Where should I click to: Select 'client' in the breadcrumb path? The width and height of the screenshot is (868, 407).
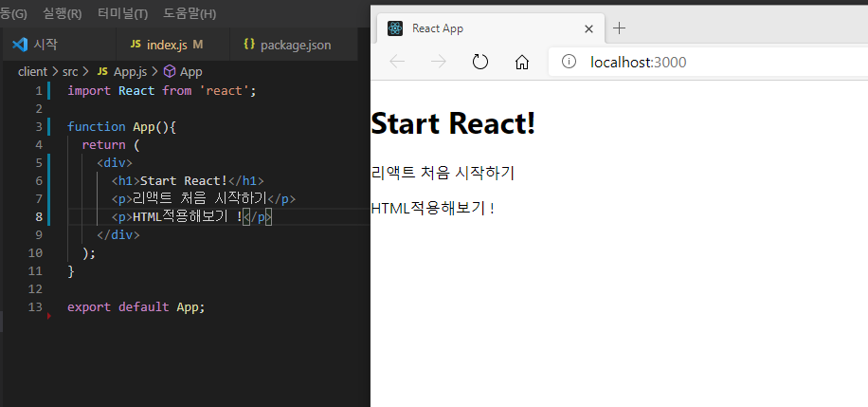pyautogui.click(x=32, y=71)
